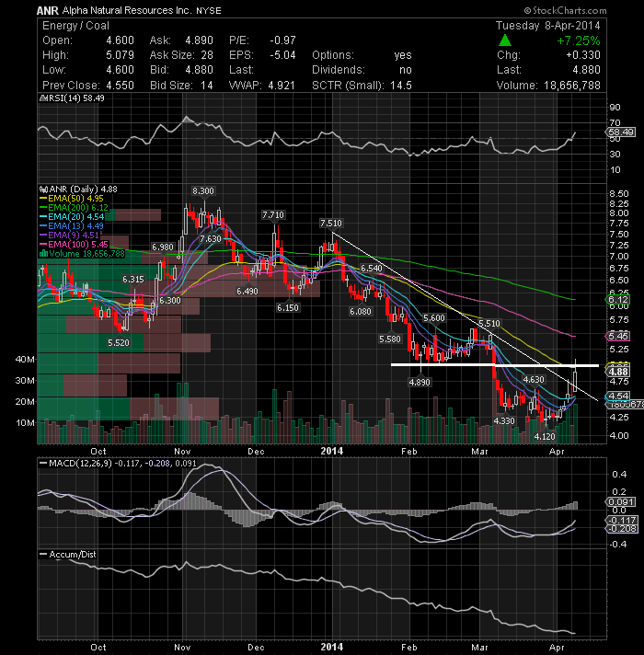Click the VWAP value 4.921
Image resolution: width=644 pixels, height=655 pixels.
[282, 86]
